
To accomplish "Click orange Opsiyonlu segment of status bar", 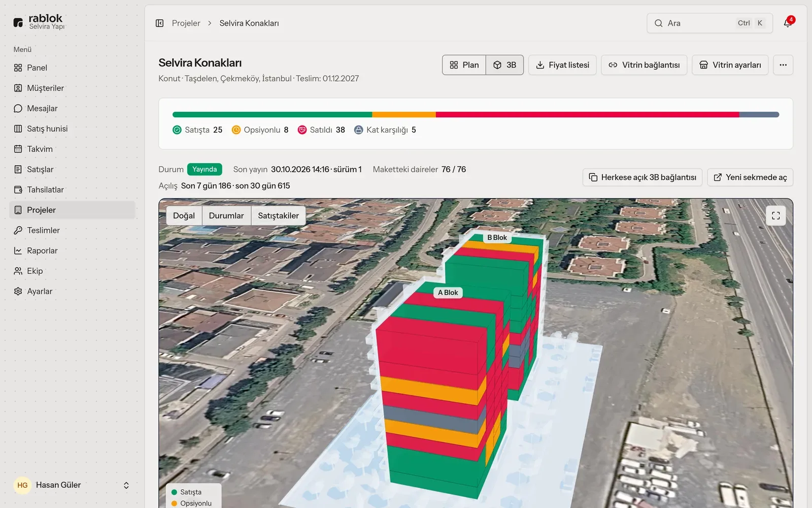I will point(404,115).
